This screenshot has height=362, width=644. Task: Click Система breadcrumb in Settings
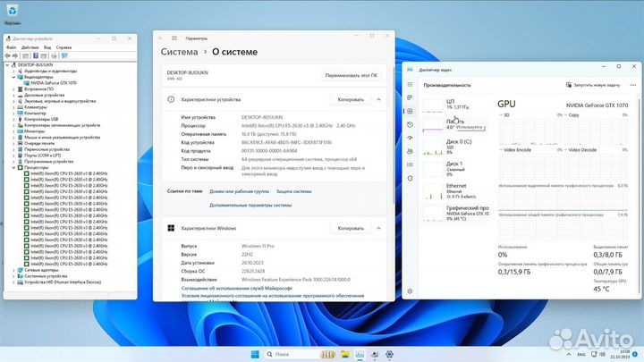click(x=179, y=52)
